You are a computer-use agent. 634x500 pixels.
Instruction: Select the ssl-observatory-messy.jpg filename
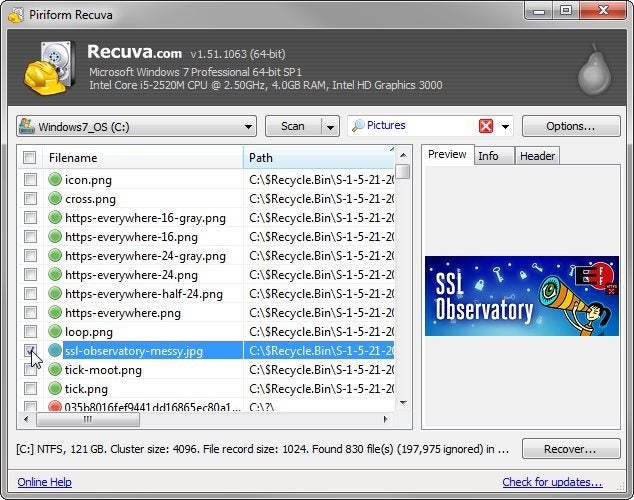point(134,351)
